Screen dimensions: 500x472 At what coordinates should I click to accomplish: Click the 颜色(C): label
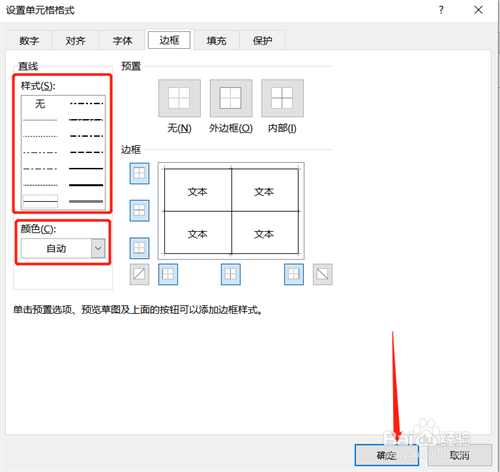point(38,229)
